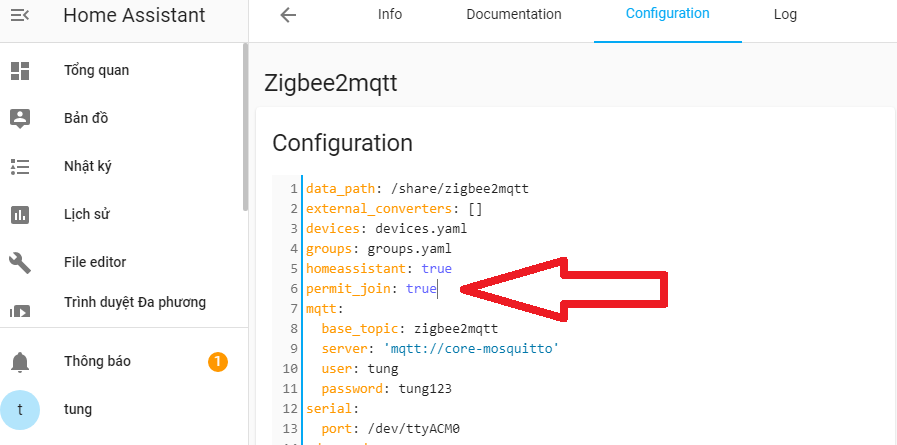Click line number 1 in editor gutter

click(x=294, y=189)
